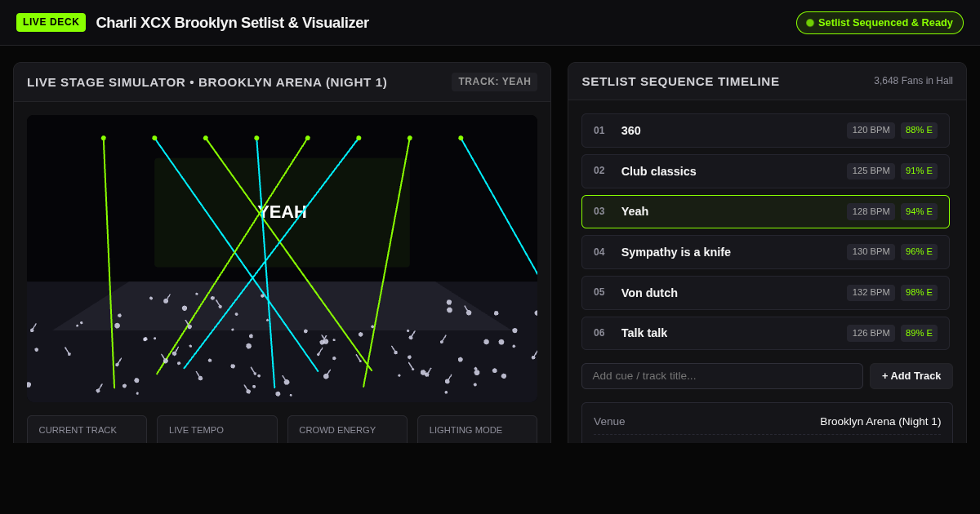Click the 91% E energy tag
The height and width of the screenshot is (514, 980).
point(919,171)
